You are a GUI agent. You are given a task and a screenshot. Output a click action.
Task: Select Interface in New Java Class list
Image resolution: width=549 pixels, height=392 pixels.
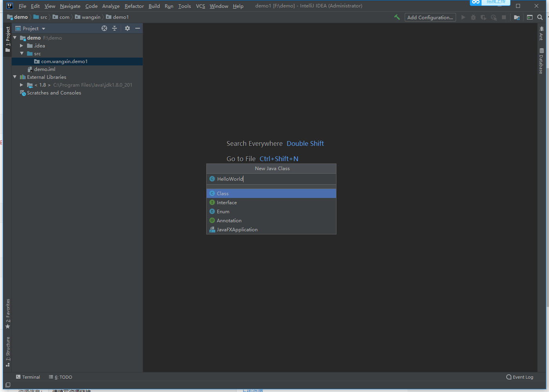271,202
